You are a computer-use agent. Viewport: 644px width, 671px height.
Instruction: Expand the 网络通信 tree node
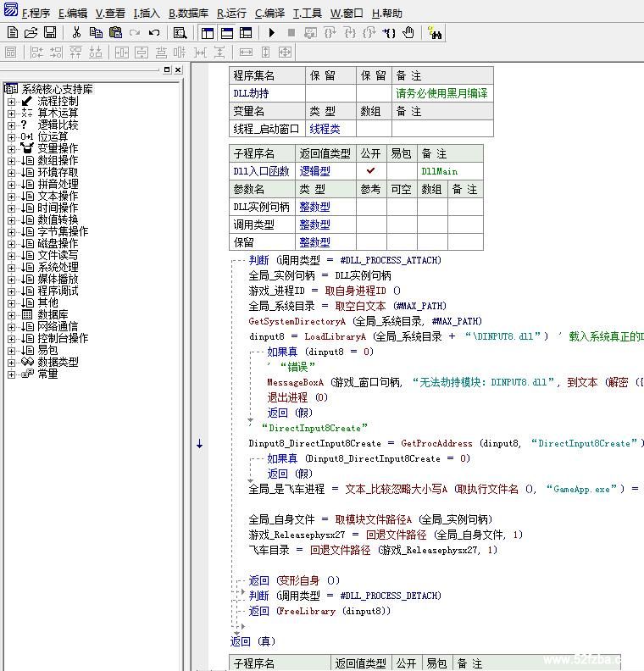click(11, 327)
